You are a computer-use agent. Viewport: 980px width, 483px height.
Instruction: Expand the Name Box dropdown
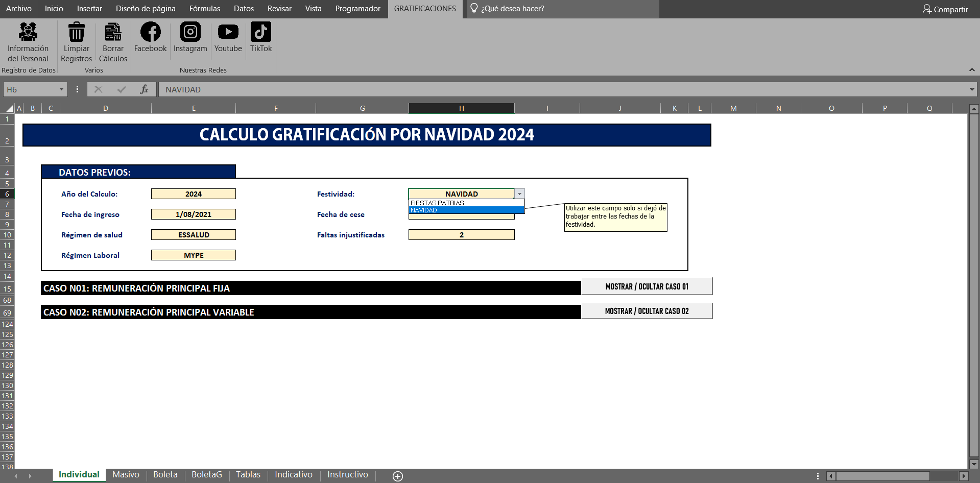[61, 89]
